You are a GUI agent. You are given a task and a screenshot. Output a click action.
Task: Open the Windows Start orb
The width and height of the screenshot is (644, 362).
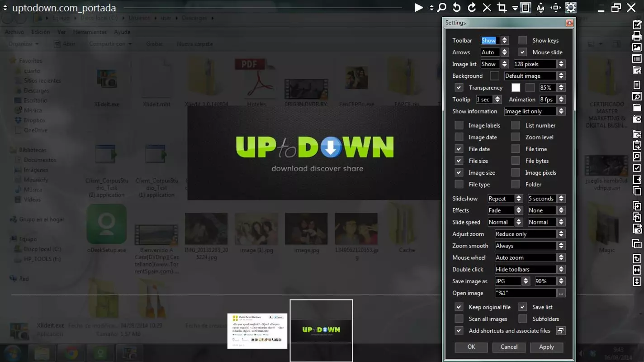[12, 353]
